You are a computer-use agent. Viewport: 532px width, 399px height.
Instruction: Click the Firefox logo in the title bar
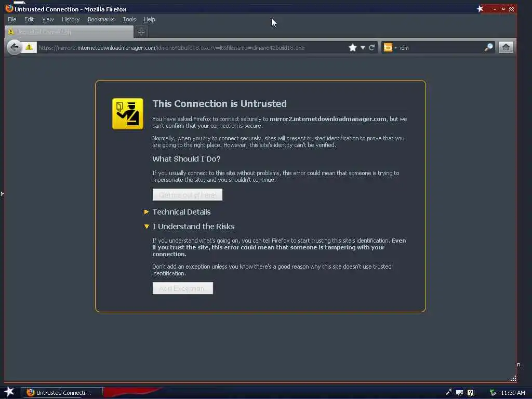(x=9, y=8)
